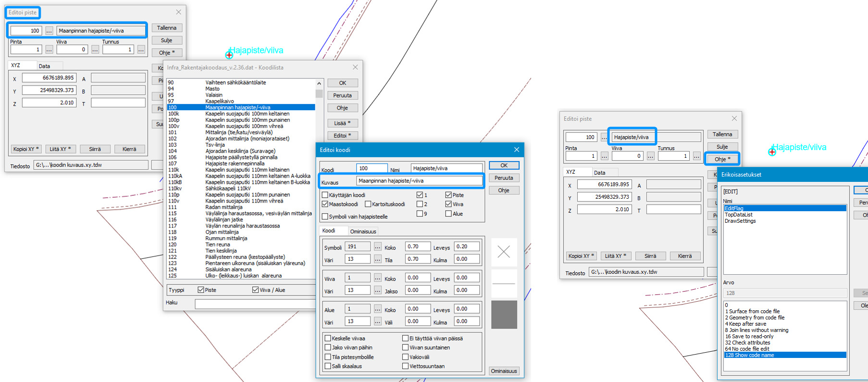The height and width of the screenshot is (382, 868).
Task: Enable Salli skaalaus option
Action: point(328,366)
